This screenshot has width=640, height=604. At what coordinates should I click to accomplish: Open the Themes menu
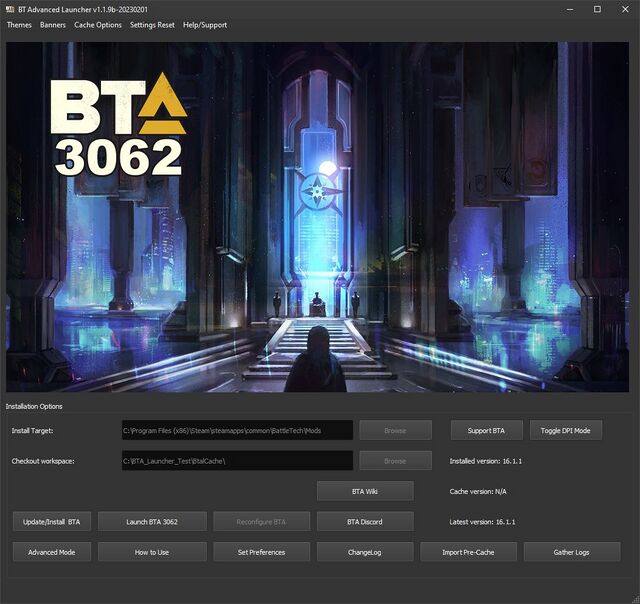tap(19, 25)
